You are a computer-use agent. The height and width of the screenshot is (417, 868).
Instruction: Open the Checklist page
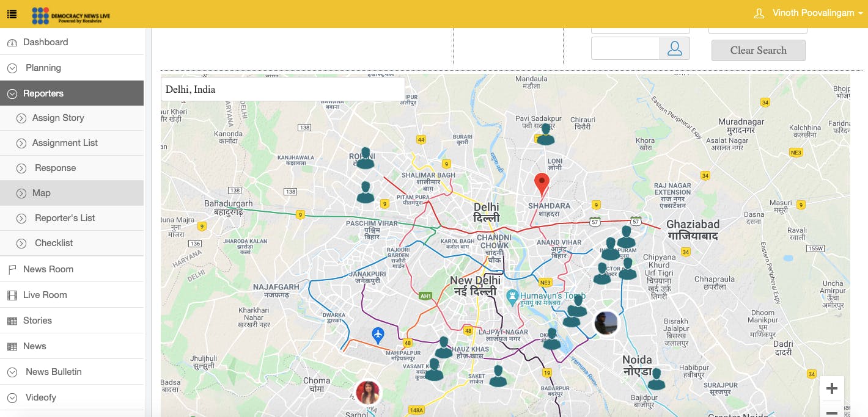pos(72,243)
